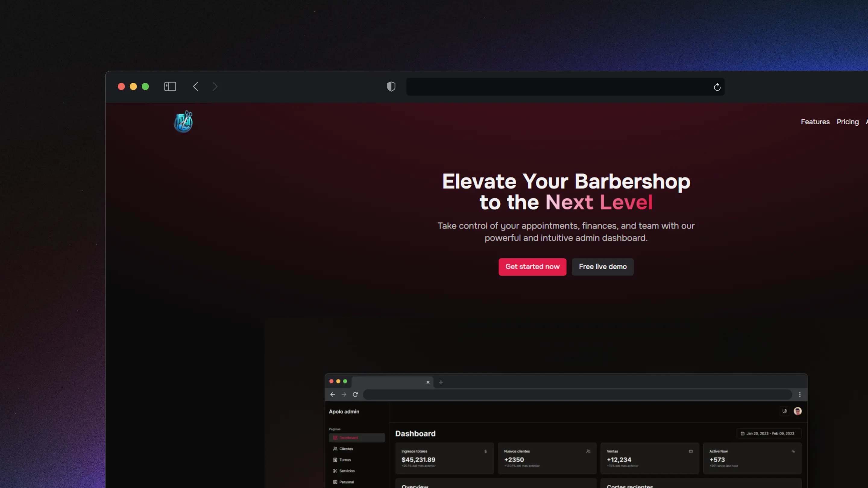This screenshot has height=488, width=868.
Task: Click the Servicios scissors icon in sidebar
Action: click(335, 471)
